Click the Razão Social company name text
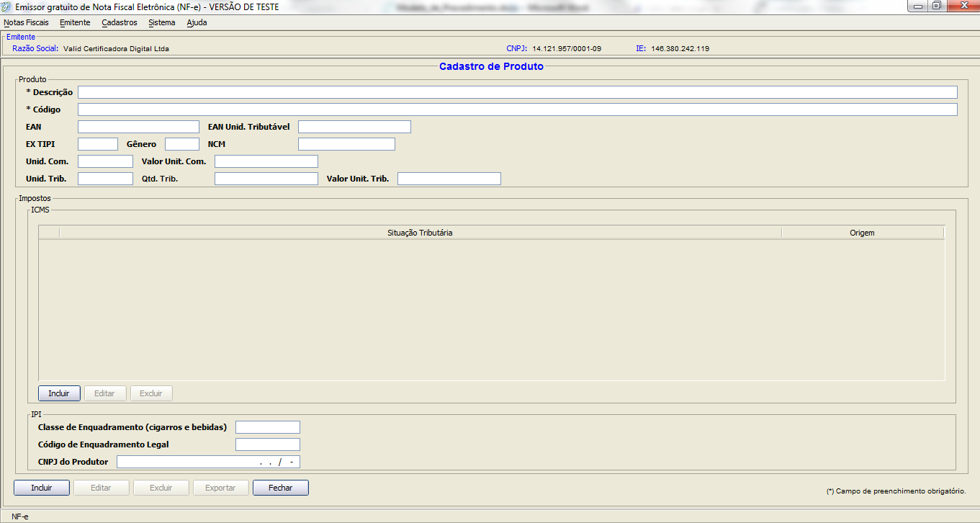The height and width of the screenshot is (523, 980). tap(116, 48)
